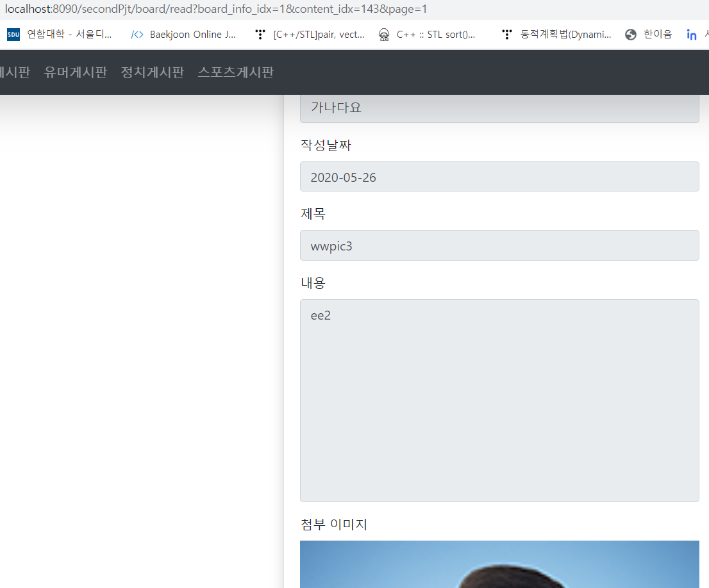Click the date field 2020-05-26

click(x=499, y=177)
